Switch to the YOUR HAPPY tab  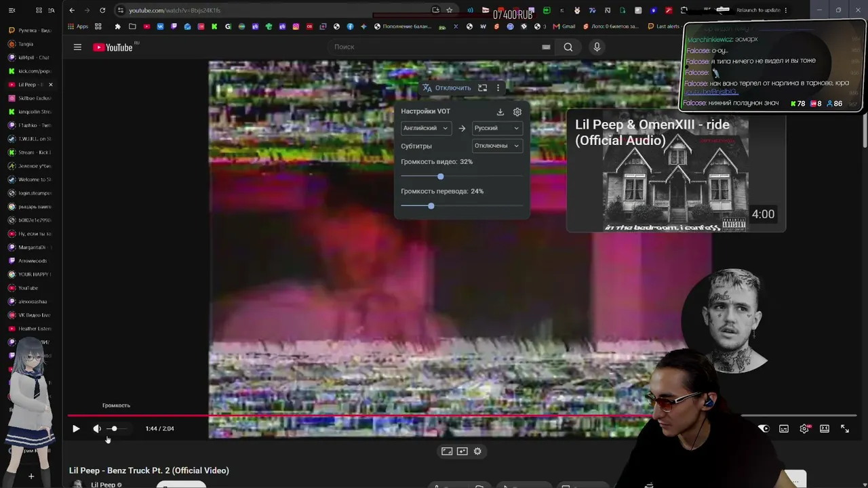point(31,274)
